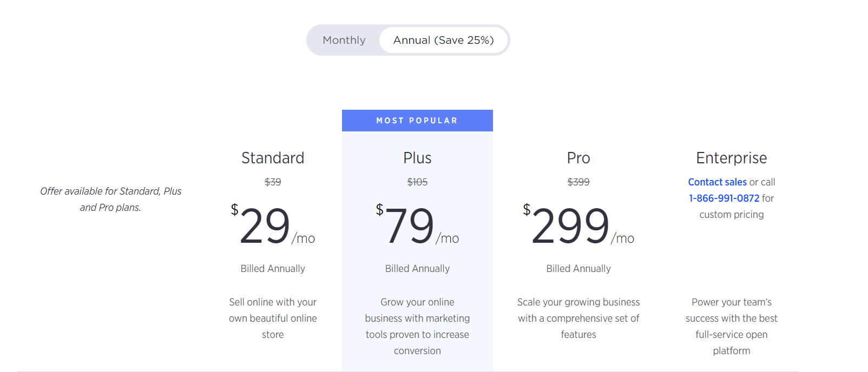Click the Standard plan description text

coord(273,318)
